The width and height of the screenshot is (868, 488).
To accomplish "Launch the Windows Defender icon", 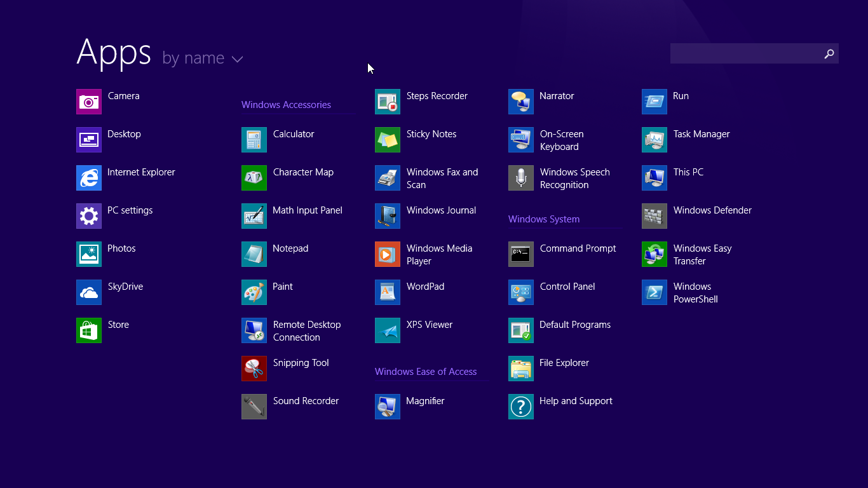I will pyautogui.click(x=654, y=216).
